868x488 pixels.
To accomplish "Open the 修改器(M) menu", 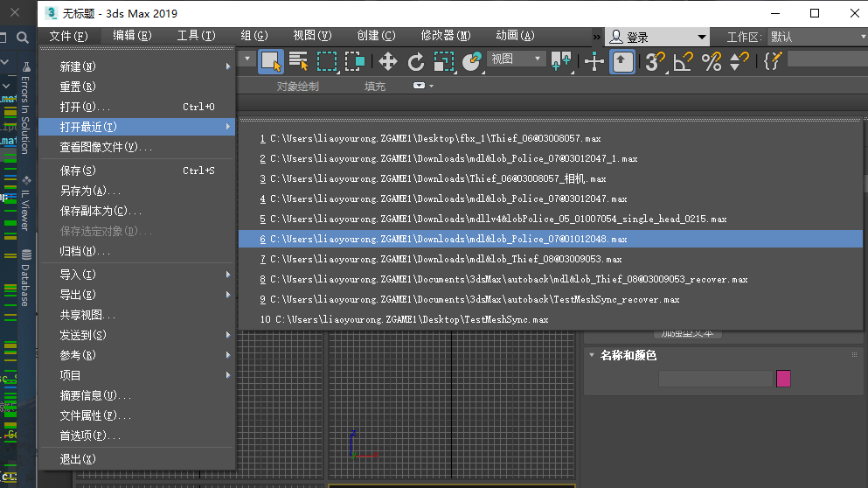I will (x=446, y=36).
